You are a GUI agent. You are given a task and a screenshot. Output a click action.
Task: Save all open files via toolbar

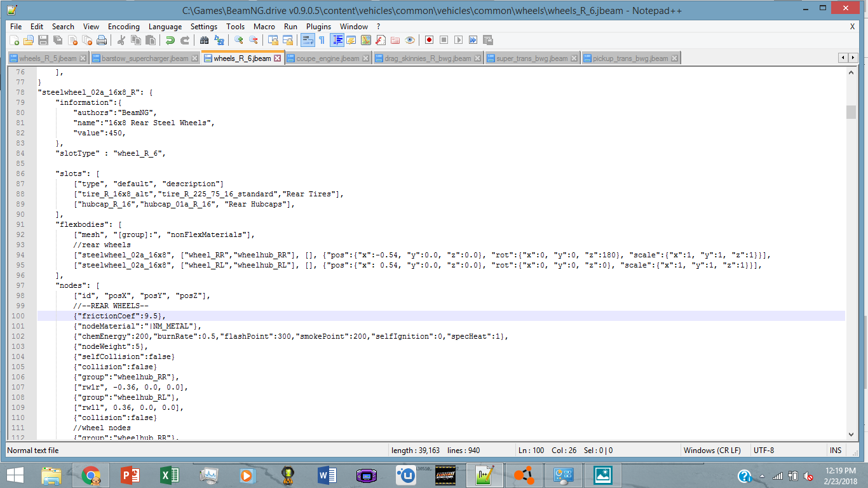(58, 40)
